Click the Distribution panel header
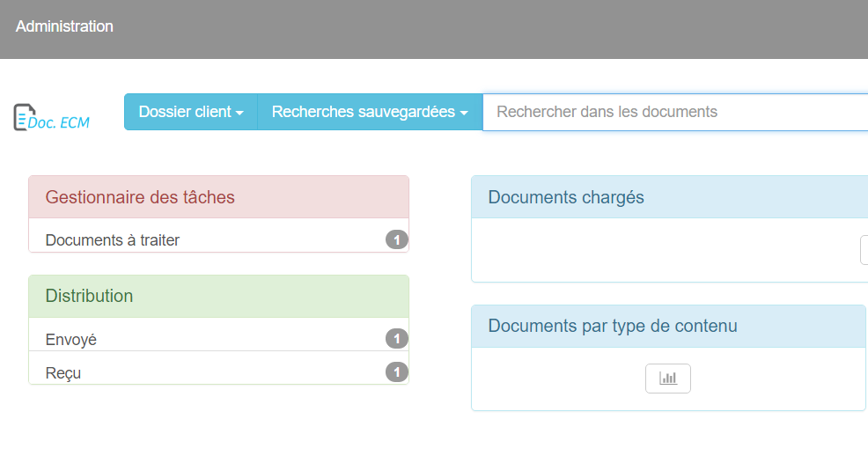Screen dimensions: 868x456 218,296
